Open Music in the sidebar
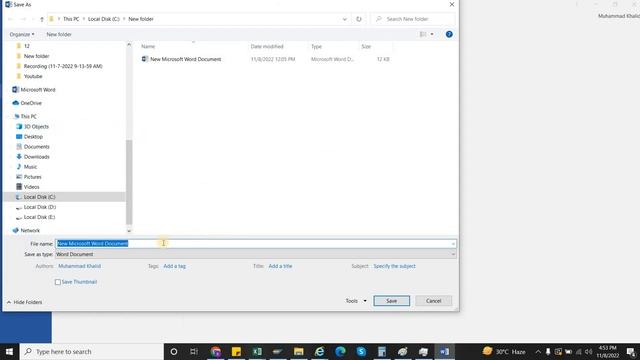The width and height of the screenshot is (640, 360). 30,167
